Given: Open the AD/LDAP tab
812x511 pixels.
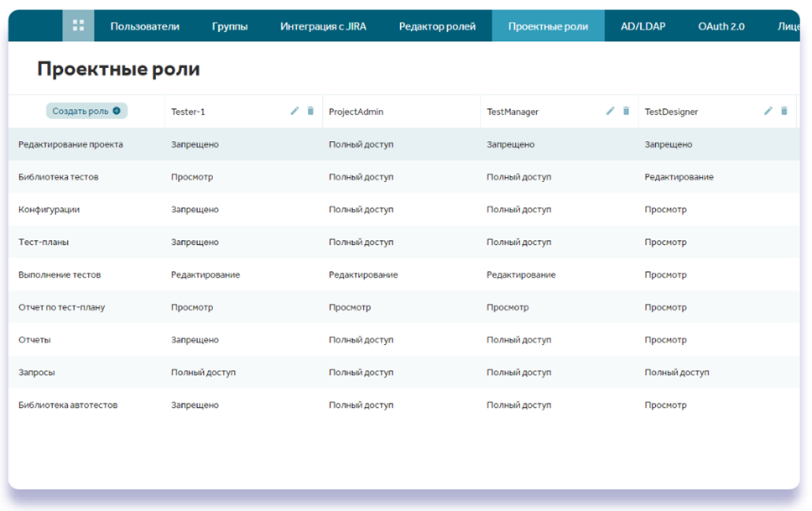Looking at the screenshot, I should click(x=643, y=27).
